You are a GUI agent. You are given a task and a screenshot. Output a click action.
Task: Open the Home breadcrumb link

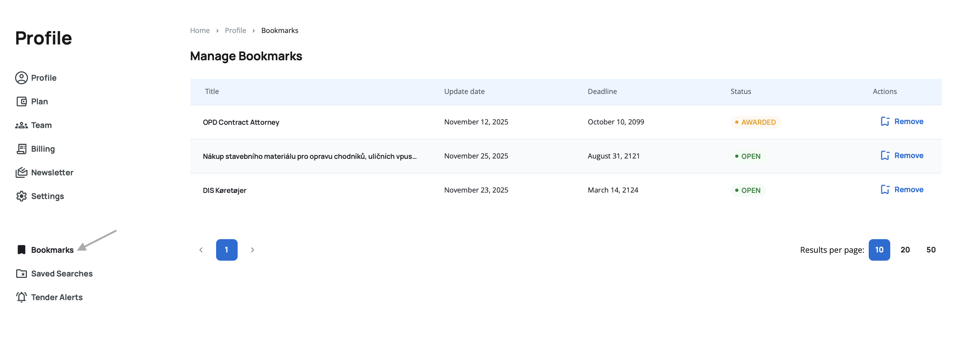[x=200, y=30]
